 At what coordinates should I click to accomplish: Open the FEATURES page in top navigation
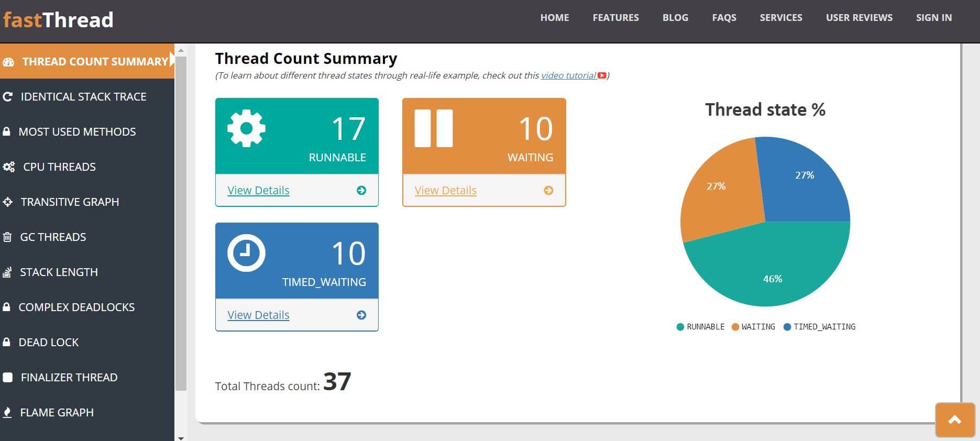tap(615, 18)
